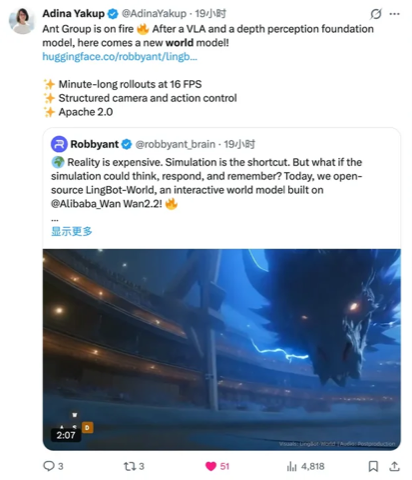The height and width of the screenshot is (480, 412).
Task: Bookmark this post
Action: [373, 466]
